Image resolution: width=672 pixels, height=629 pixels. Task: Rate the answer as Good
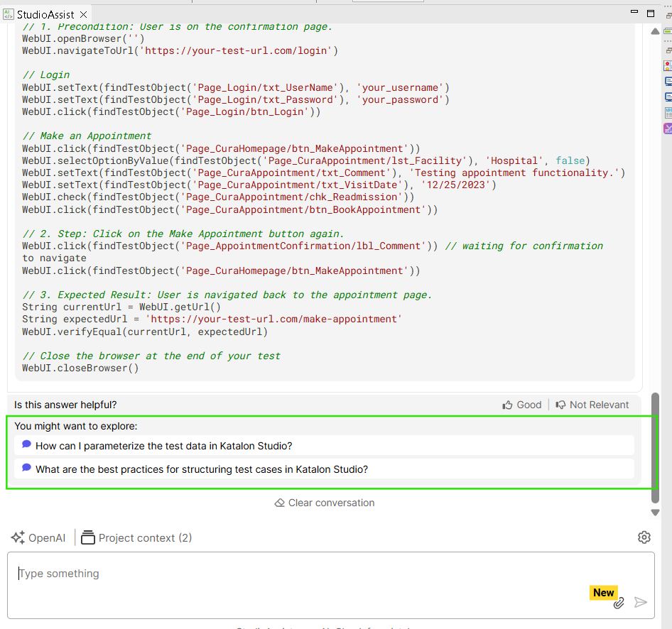tap(522, 405)
